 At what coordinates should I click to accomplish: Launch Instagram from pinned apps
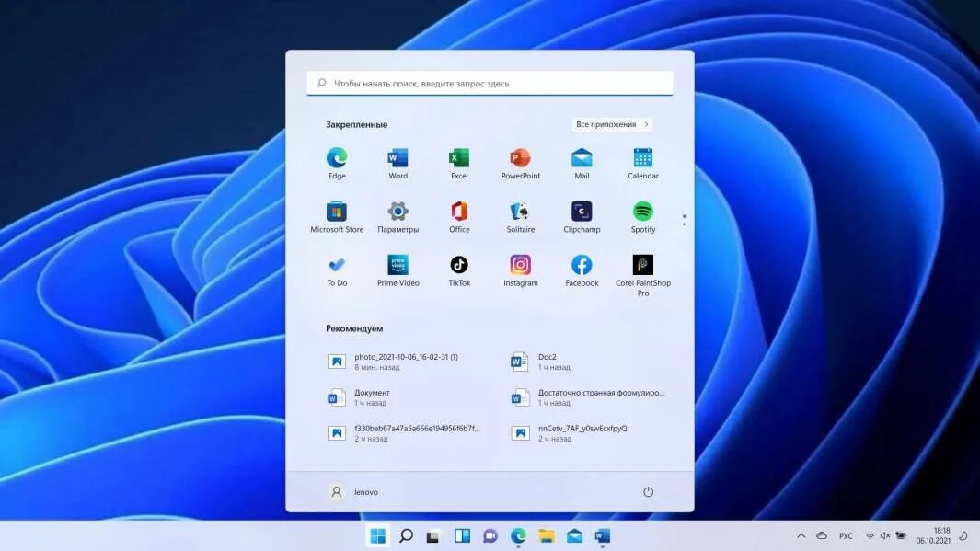point(521,271)
